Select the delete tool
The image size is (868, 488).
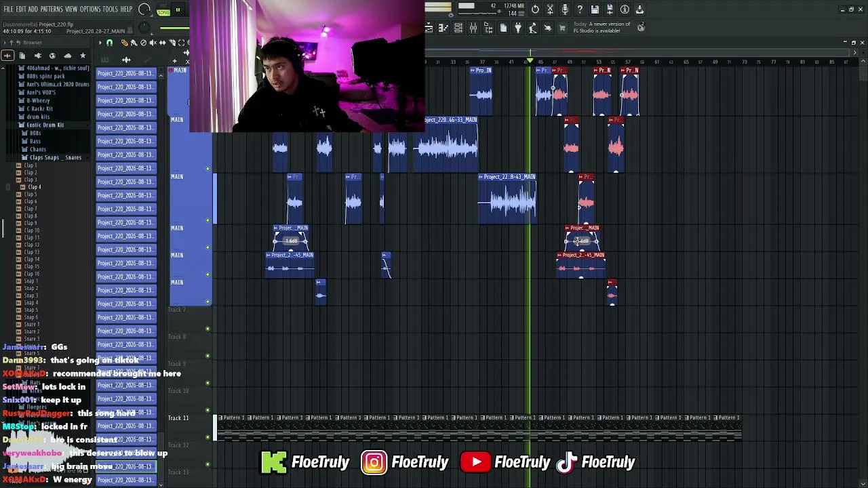(x=143, y=43)
